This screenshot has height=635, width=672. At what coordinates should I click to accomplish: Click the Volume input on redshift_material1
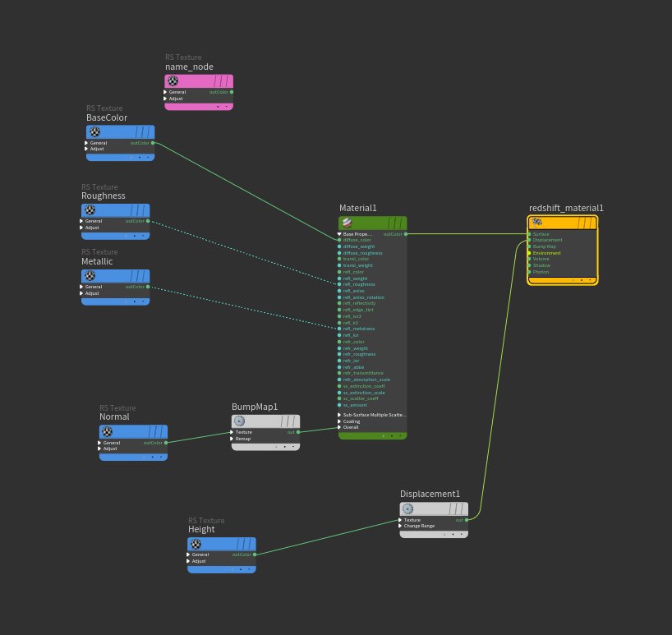[530, 259]
